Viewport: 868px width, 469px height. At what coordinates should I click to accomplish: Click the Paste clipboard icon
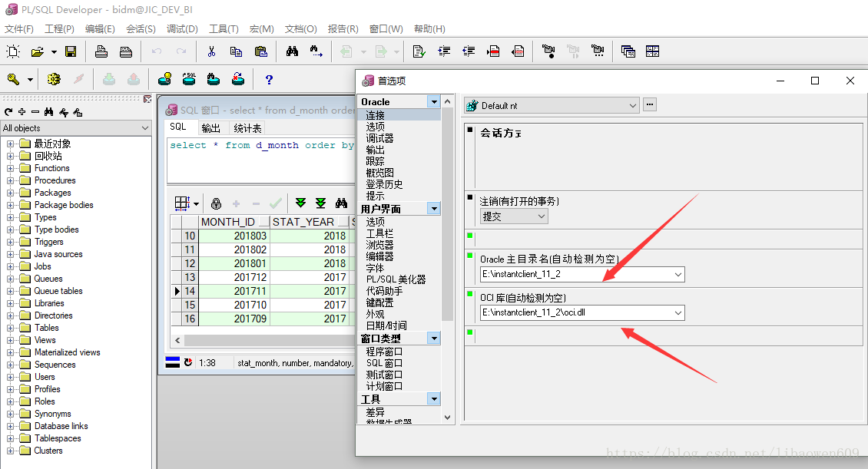click(x=260, y=51)
